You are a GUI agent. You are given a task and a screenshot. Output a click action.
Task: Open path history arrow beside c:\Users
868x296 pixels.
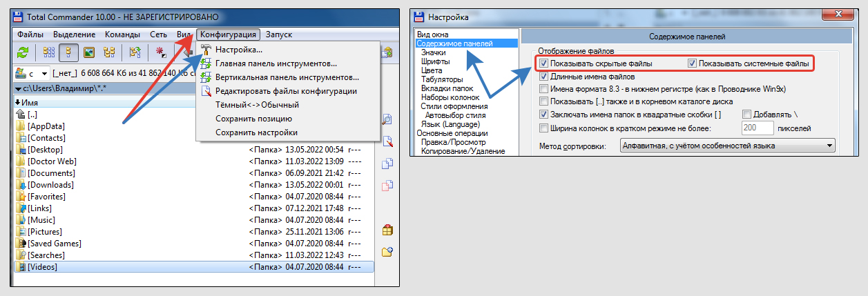(18, 88)
